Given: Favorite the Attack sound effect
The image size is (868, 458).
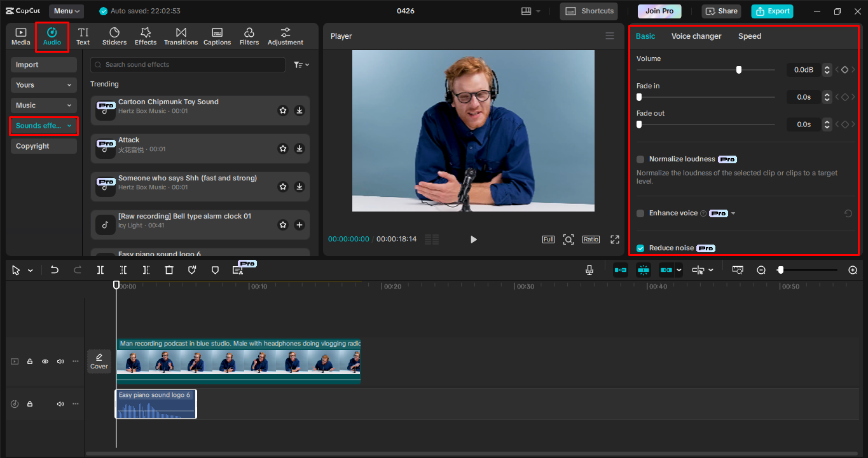Looking at the screenshot, I should (x=283, y=149).
